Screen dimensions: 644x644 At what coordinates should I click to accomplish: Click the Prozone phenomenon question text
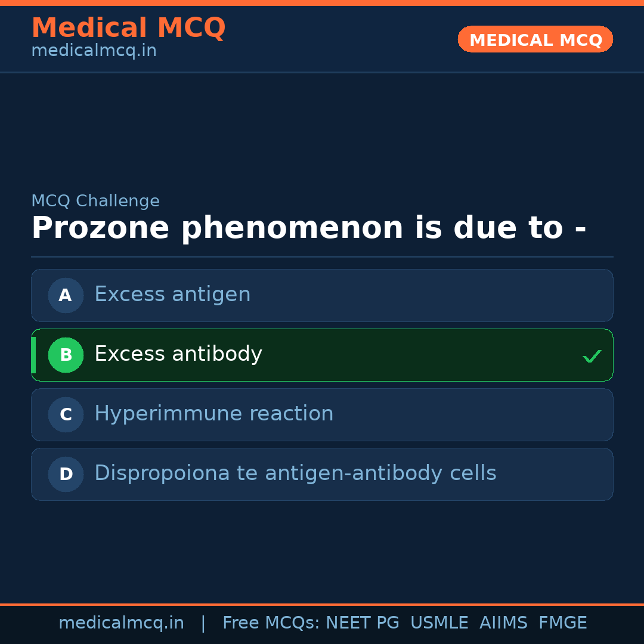(x=308, y=228)
